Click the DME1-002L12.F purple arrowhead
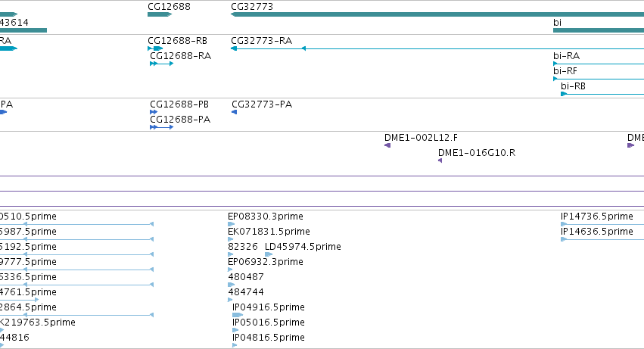644x349 pixels. 387,145
